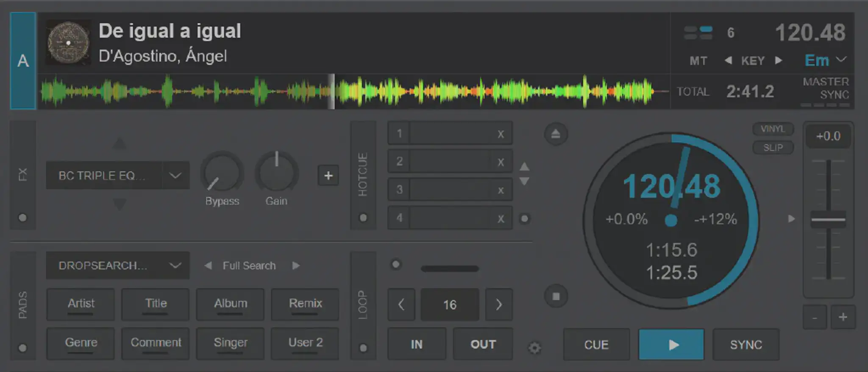
Task: Open loop settings gear icon
Action: click(534, 348)
